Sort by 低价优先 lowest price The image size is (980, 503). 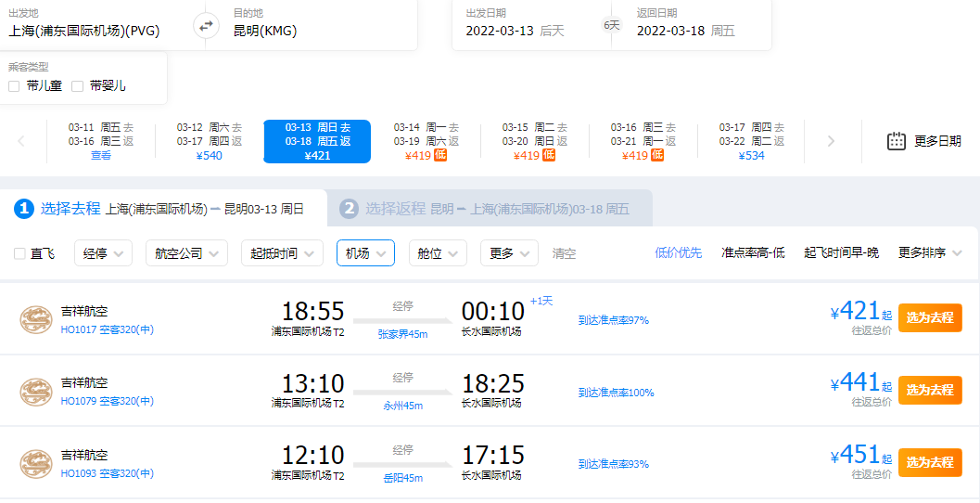[x=678, y=252]
